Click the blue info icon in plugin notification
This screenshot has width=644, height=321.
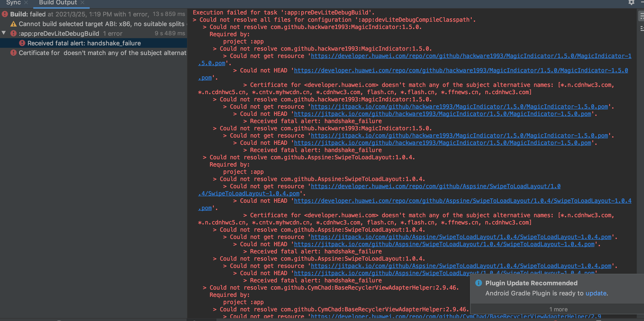(478, 283)
